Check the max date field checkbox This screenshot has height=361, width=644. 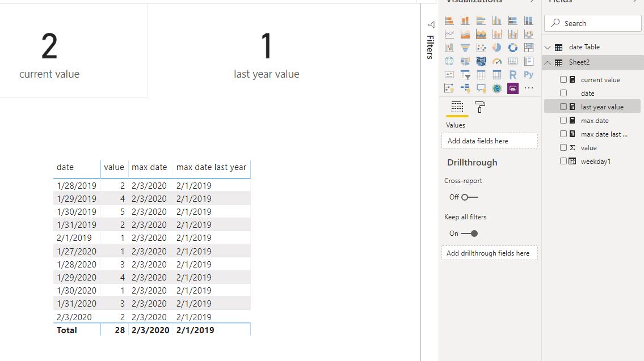pyautogui.click(x=563, y=120)
